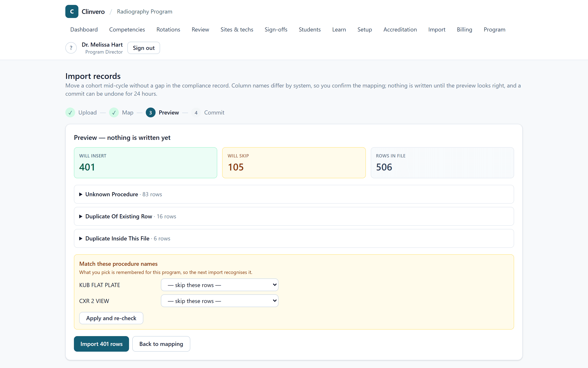
Task: Click Radiography Program breadcrumb
Action: 145,11
